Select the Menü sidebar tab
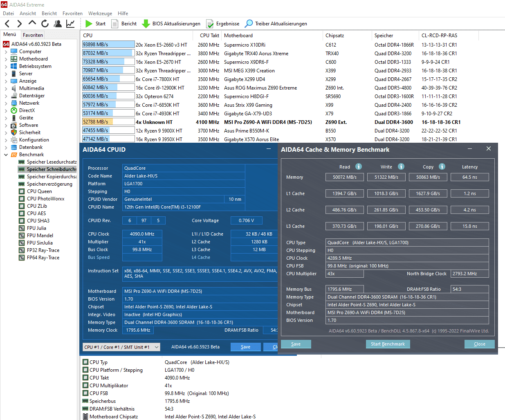 (x=10, y=35)
